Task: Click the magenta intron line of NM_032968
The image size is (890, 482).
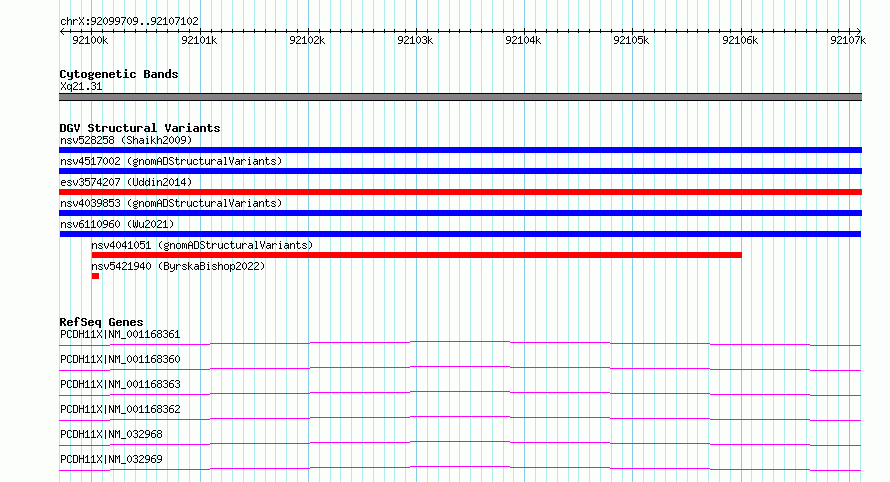Action: click(x=460, y=443)
